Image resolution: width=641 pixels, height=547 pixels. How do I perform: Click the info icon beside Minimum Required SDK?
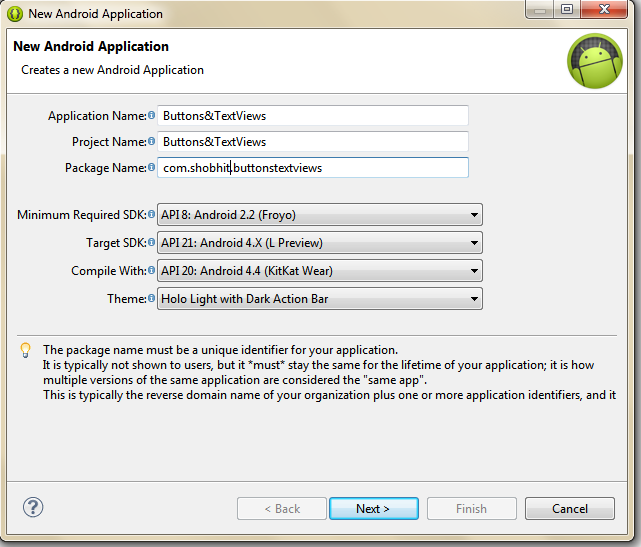click(x=151, y=214)
